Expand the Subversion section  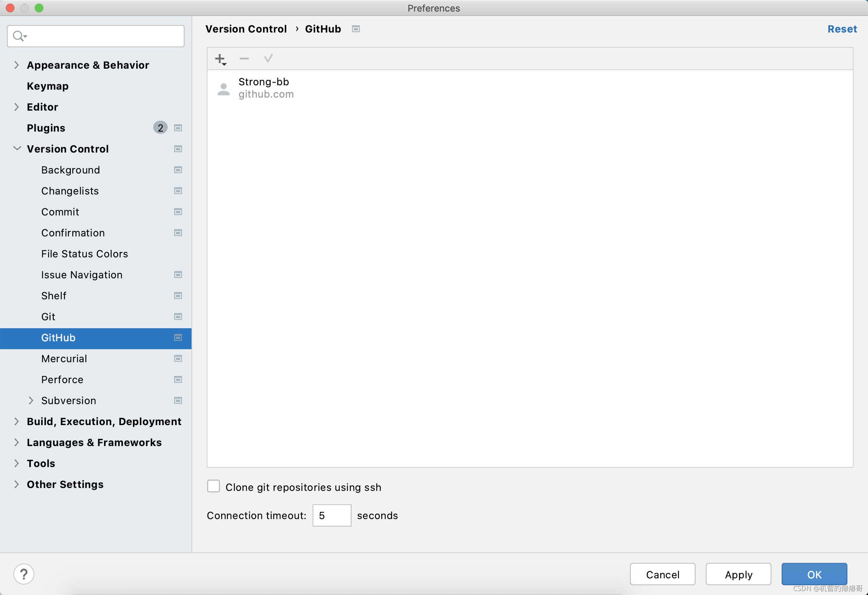(30, 401)
